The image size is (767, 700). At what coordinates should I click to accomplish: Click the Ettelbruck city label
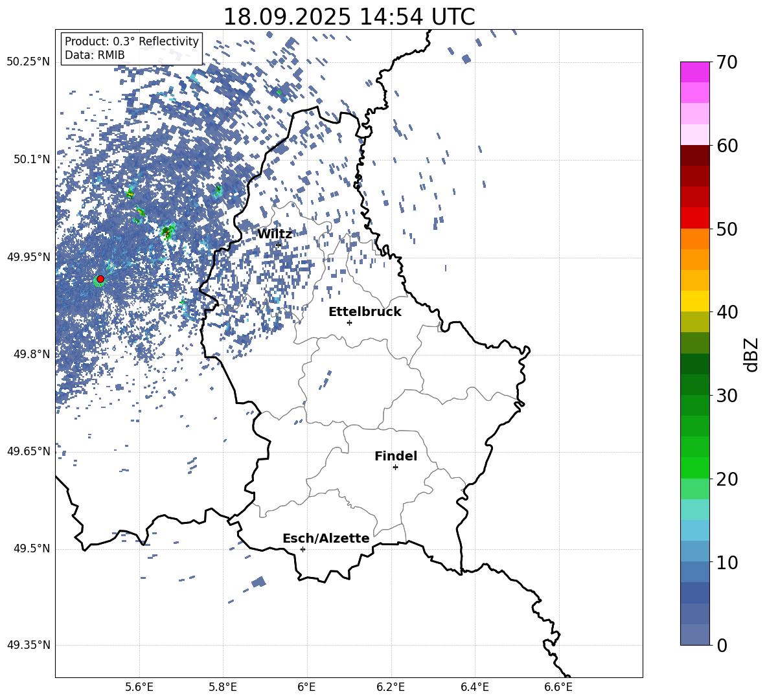[365, 312]
